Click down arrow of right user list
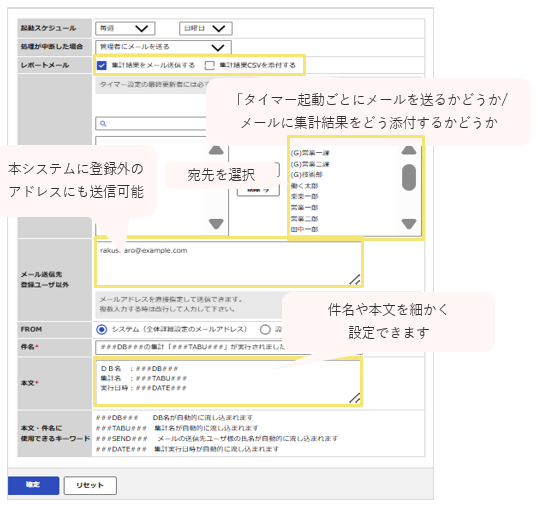Screen dimensions: 538x505 (409, 224)
